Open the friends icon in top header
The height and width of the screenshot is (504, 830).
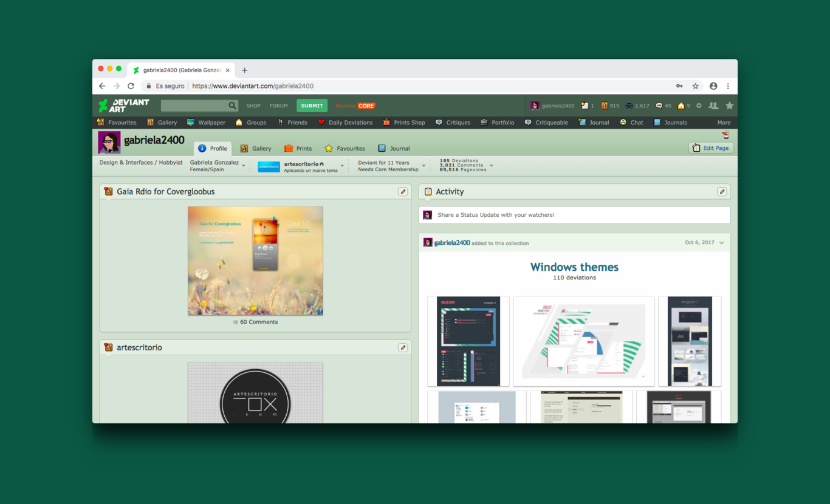(x=713, y=106)
